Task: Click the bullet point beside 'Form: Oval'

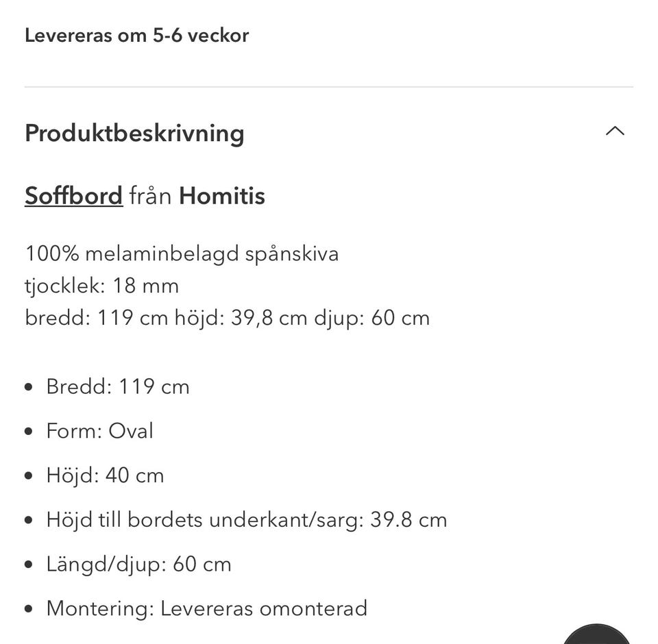Action: tap(28, 432)
